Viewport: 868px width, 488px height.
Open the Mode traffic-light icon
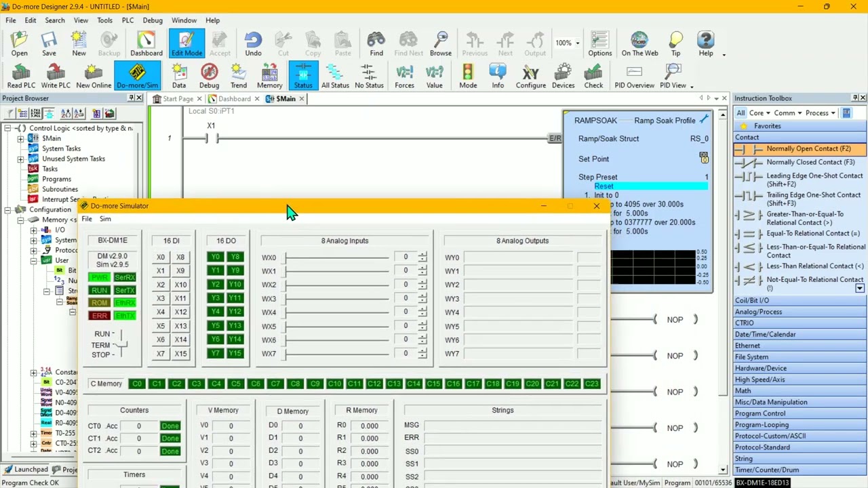coord(468,76)
